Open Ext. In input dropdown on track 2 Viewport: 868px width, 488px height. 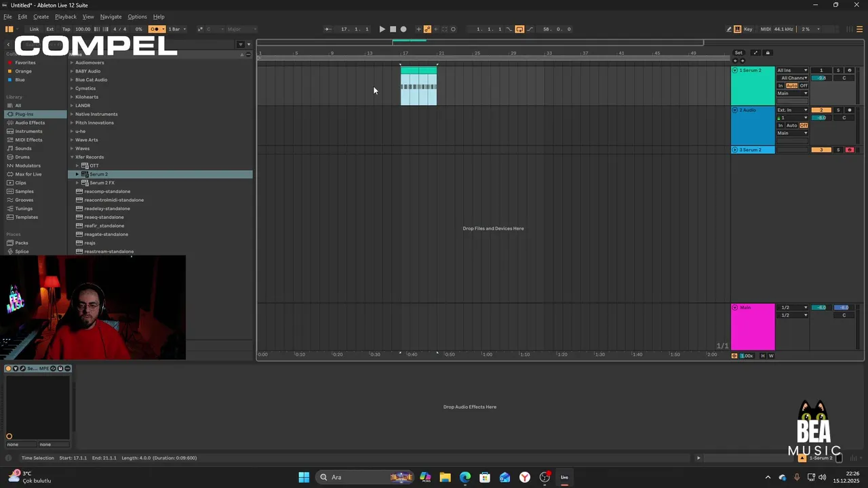click(x=792, y=110)
